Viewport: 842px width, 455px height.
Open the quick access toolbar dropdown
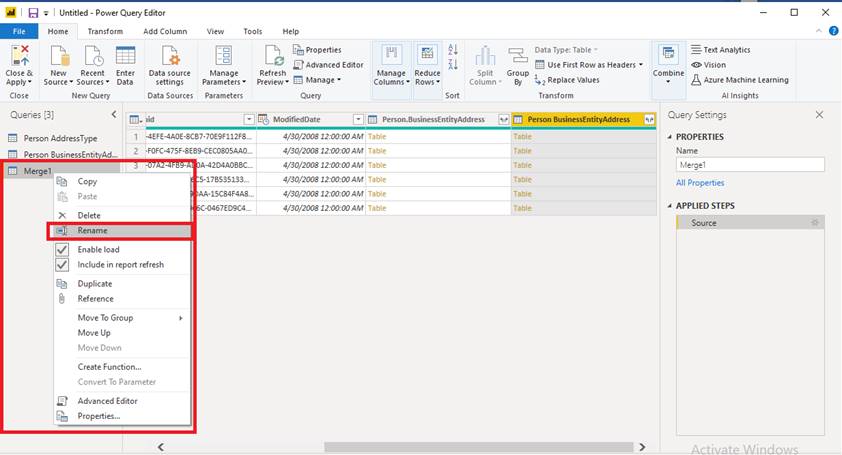[46, 13]
